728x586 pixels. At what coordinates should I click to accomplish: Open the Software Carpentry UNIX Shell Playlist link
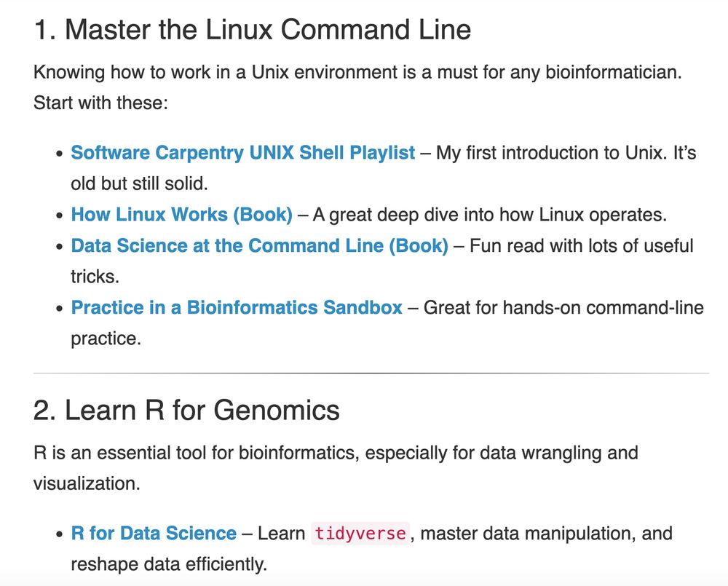pyautogui.click(x=243, y=153)
